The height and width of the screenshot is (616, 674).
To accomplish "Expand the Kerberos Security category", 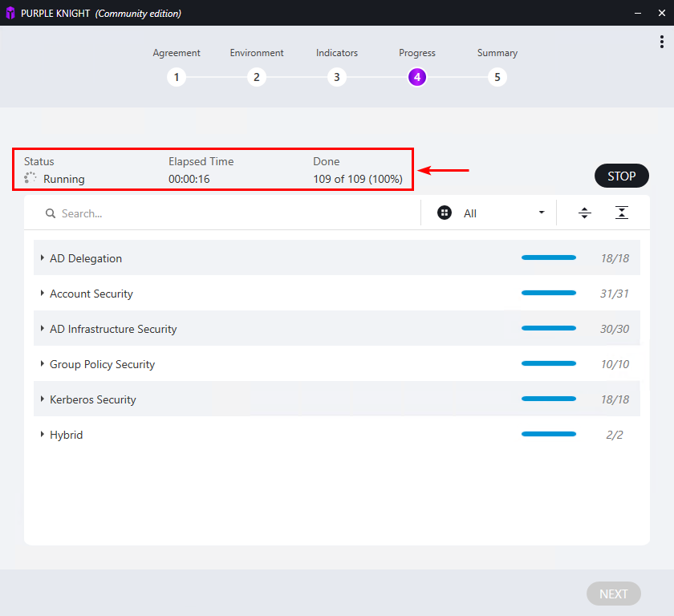I will coord(43,399).
